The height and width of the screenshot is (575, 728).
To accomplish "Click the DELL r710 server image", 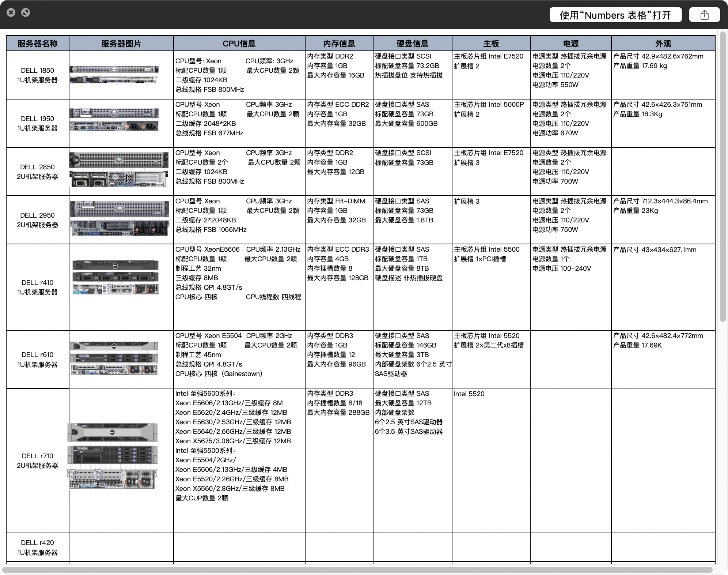I will pos(112,456).
